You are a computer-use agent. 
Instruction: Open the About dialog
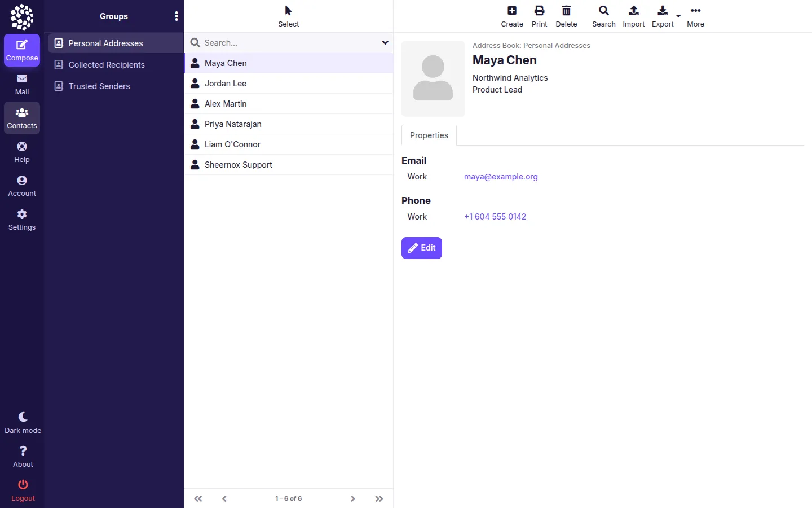[x=23, y=457]
